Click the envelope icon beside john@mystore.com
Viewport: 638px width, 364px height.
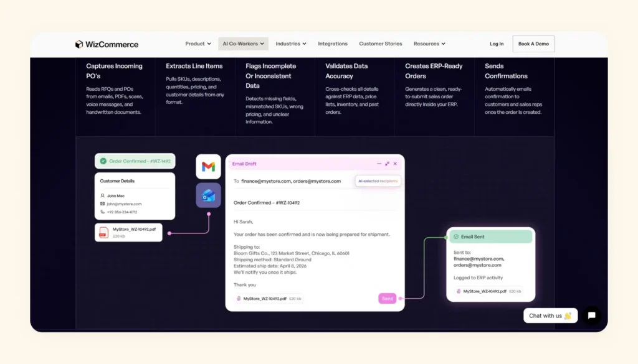click(103, 204)
